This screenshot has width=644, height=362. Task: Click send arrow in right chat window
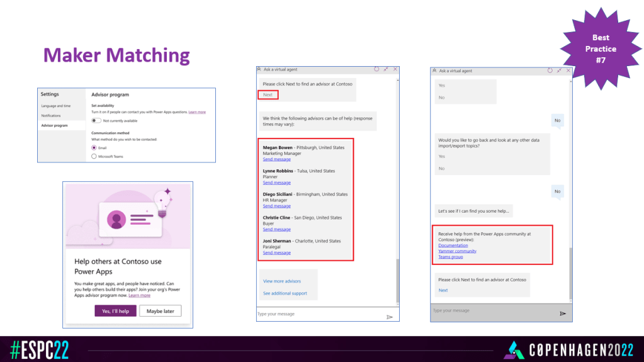coord(562,313)
